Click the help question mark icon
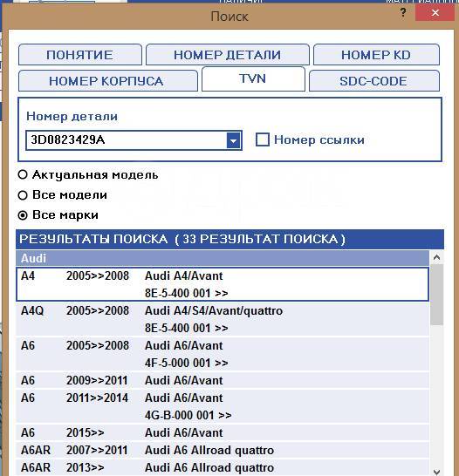The height and width of the screenshot is (476, 459). point(403,13)
